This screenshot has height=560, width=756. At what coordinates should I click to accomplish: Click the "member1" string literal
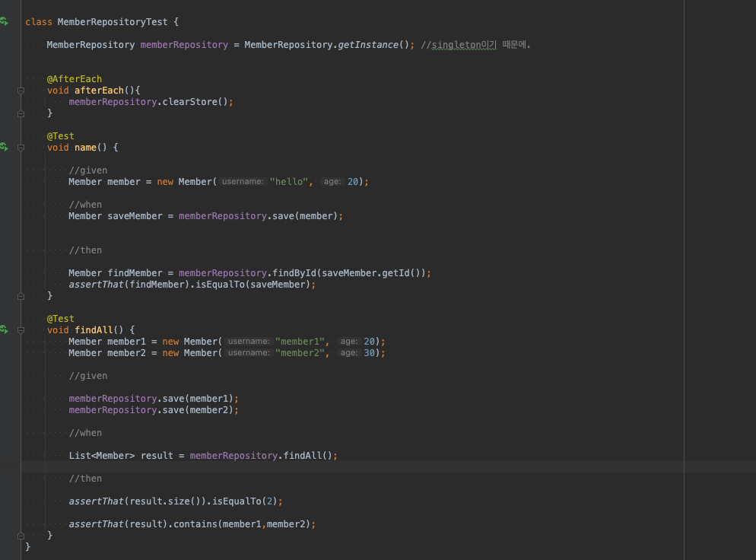[300, 341]
